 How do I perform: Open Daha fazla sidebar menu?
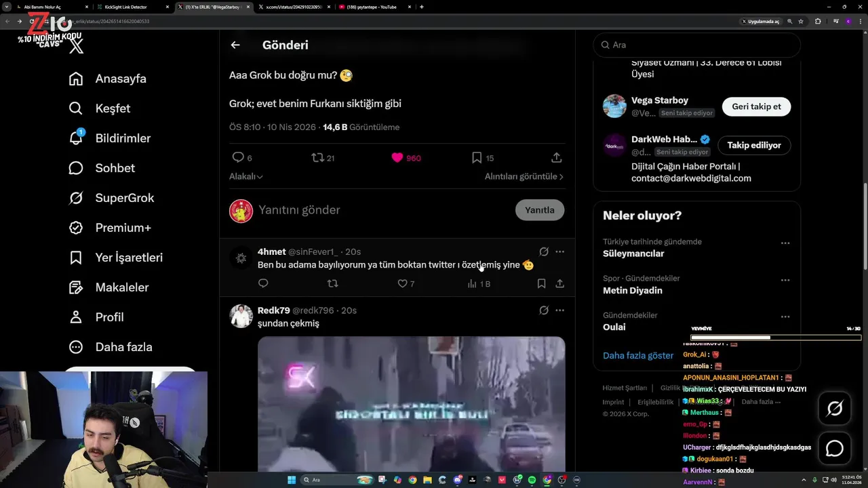pos(111,347)
